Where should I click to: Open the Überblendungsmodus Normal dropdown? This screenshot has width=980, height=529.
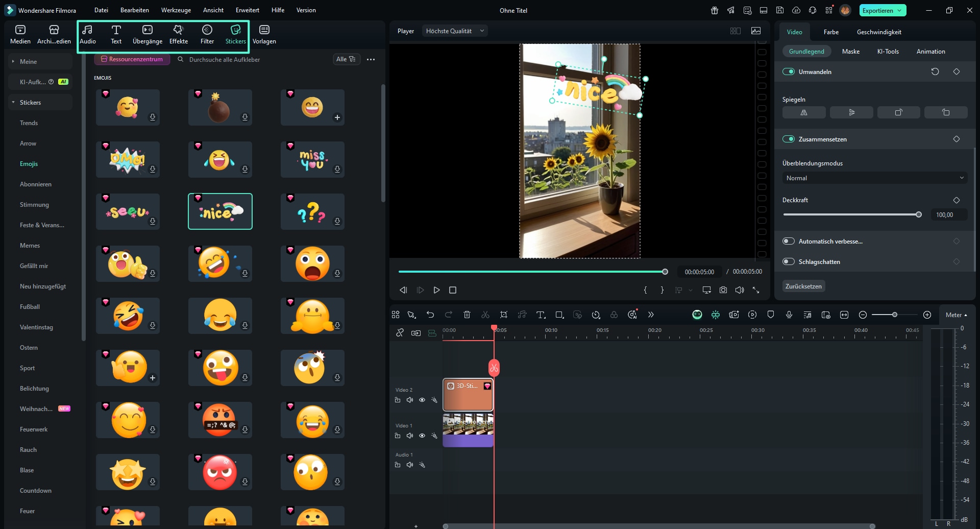coord(875,178)
